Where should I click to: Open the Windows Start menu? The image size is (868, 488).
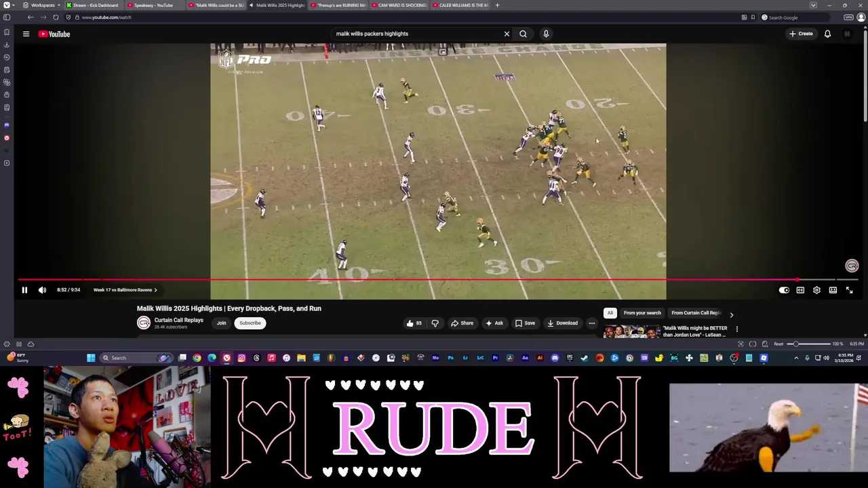point(91,358)
